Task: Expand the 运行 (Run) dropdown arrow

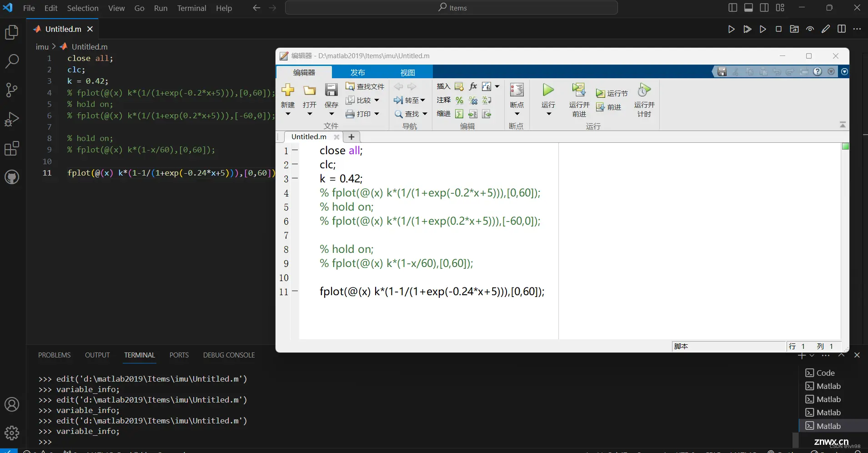Action: 548,114
